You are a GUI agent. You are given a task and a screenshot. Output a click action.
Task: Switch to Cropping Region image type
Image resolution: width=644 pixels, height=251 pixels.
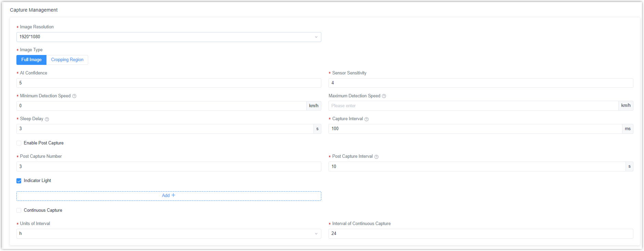click(x=67, y=60)
